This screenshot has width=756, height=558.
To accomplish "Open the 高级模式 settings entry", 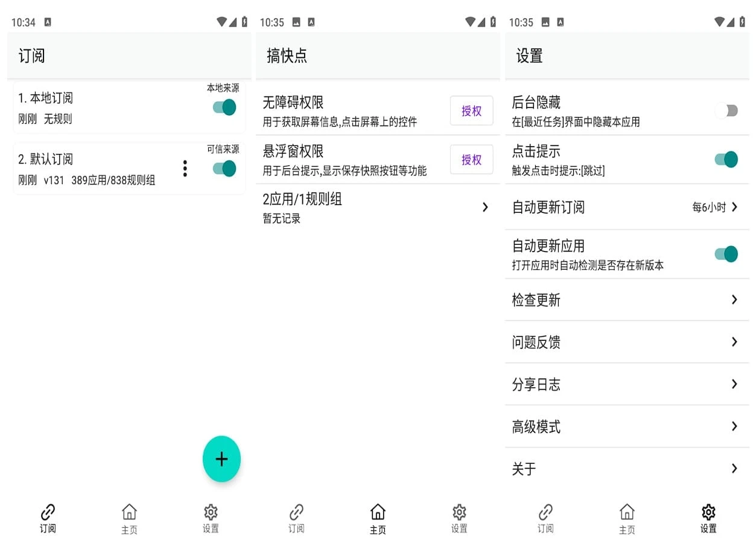I will pos(626,426).
